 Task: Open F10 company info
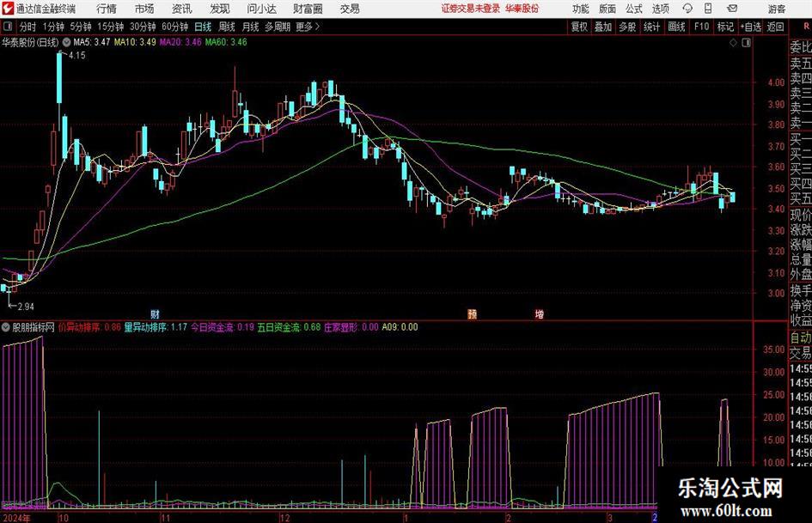[x=702, y=27]
